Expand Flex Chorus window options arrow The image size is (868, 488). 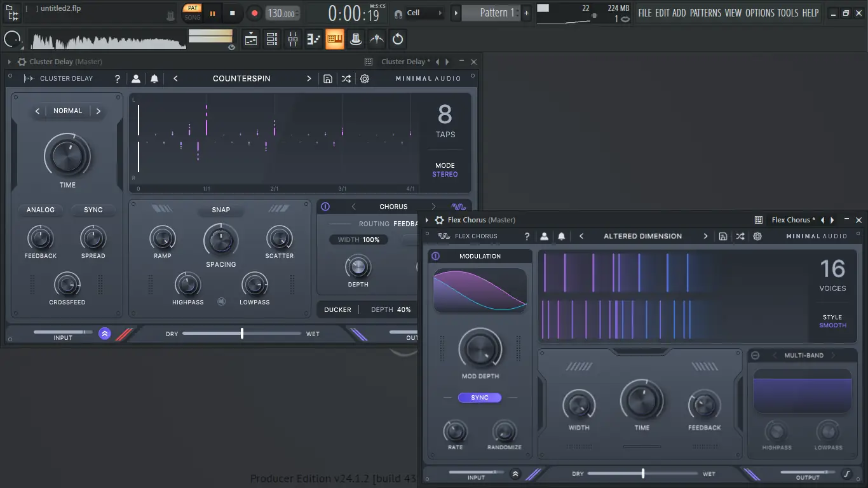tap(427, 220)
